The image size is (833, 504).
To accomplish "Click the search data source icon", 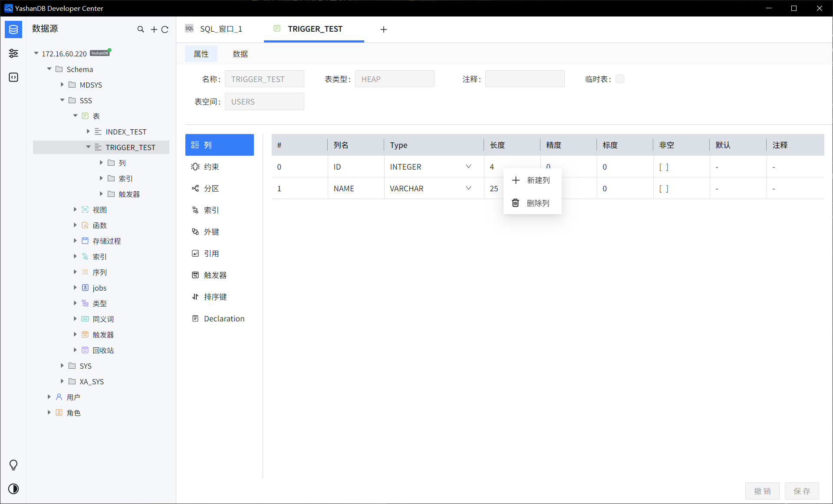I will 141,29.
